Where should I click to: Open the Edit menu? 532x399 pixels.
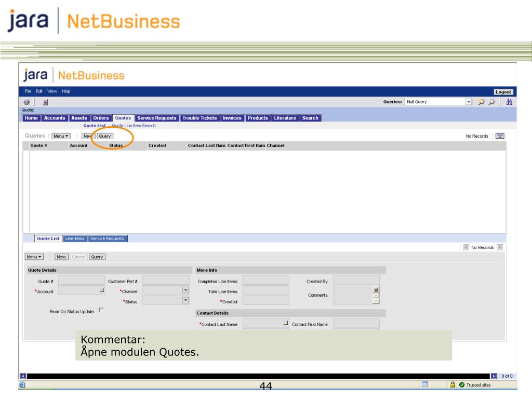tap(39, 91)
